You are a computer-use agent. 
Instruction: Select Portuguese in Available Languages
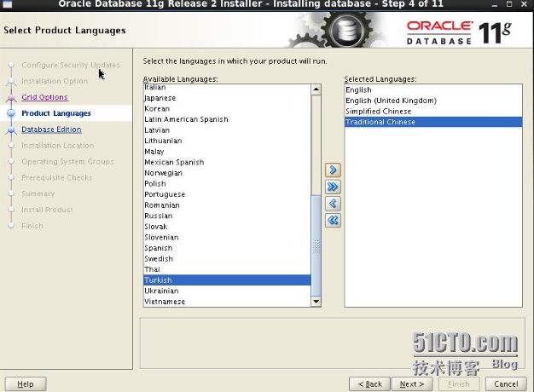click(x=227, y=194)
